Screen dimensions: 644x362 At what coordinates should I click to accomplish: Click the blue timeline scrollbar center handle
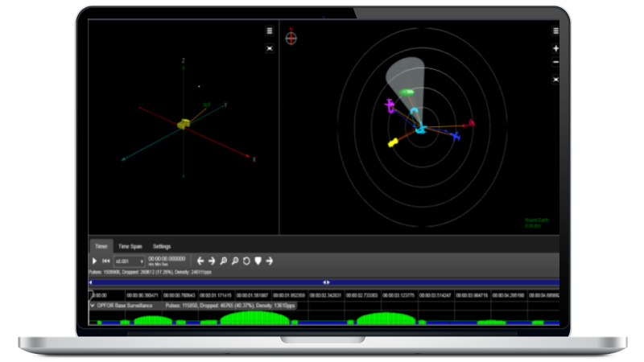(x=326, y=282)
